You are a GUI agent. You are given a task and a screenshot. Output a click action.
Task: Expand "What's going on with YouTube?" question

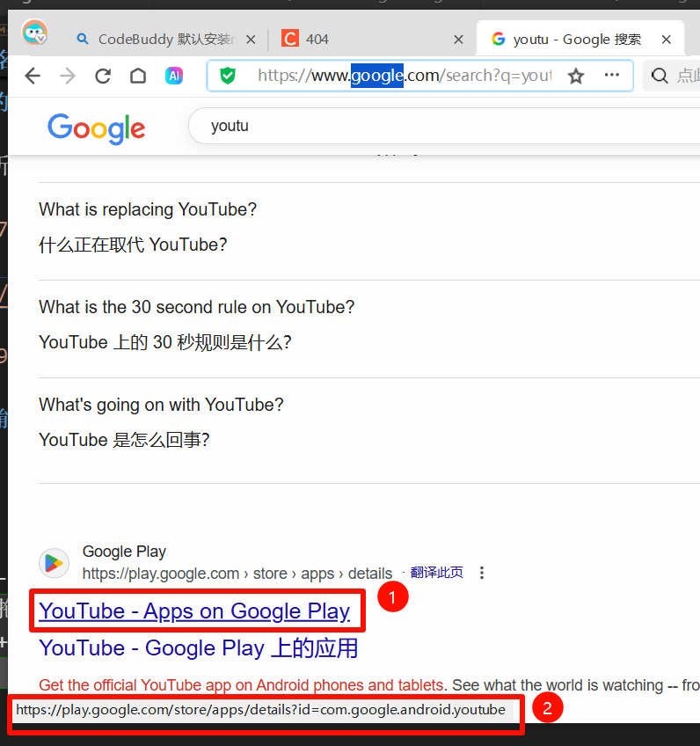(161, 405)
